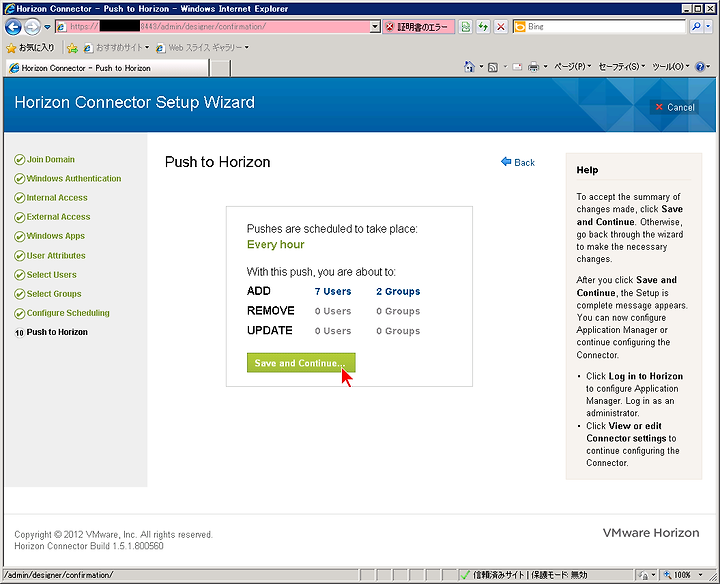Screen dimensions: 720x584
Task: Click the stop loading X icon
Action: (x=501, y=27)
